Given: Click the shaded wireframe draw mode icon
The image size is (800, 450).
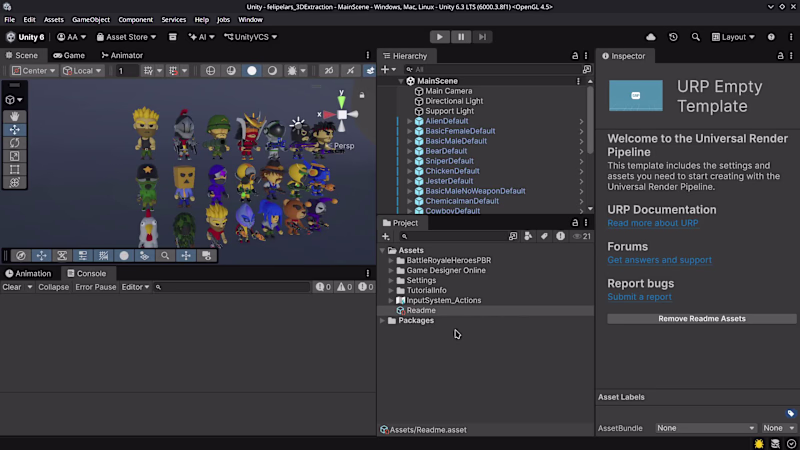Looking at the screenshot, I should [x=231, y=71].
